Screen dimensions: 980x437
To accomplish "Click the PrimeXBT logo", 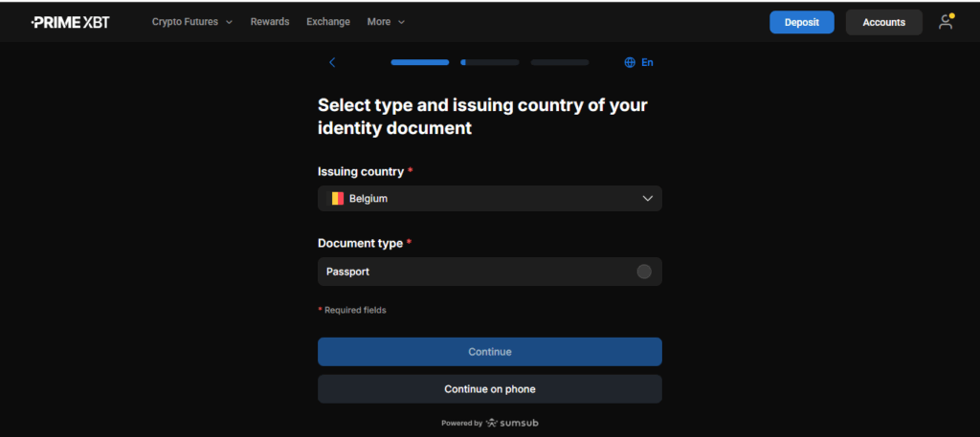I will (x=70, y=22).
